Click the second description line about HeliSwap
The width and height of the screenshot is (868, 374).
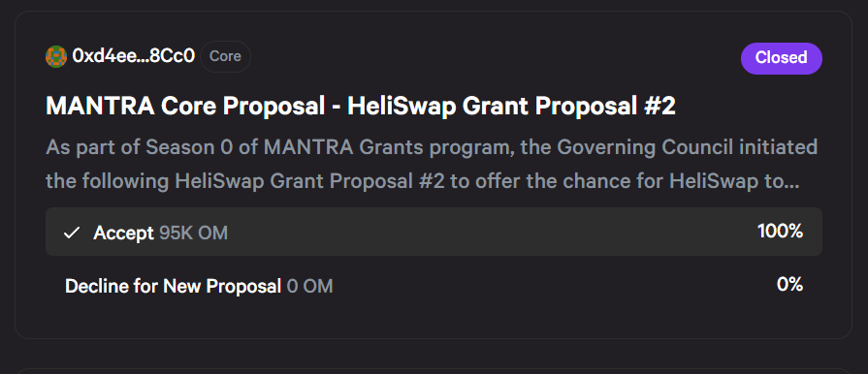click(x=423, y=181)
